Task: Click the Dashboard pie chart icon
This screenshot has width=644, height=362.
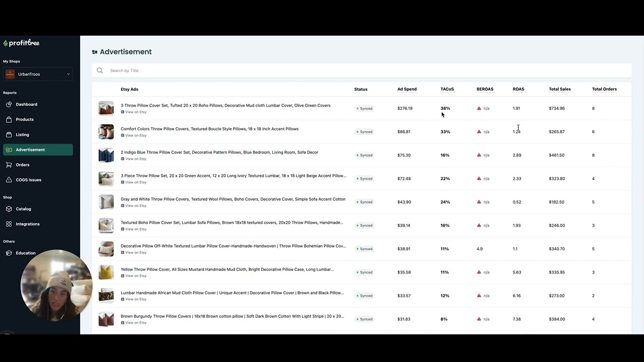Action: [9, 105]
